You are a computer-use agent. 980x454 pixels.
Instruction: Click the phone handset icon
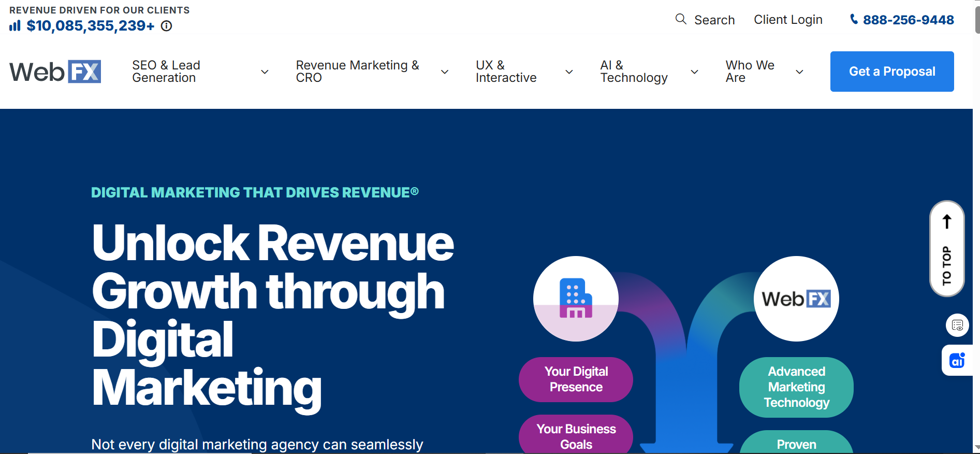854,20
